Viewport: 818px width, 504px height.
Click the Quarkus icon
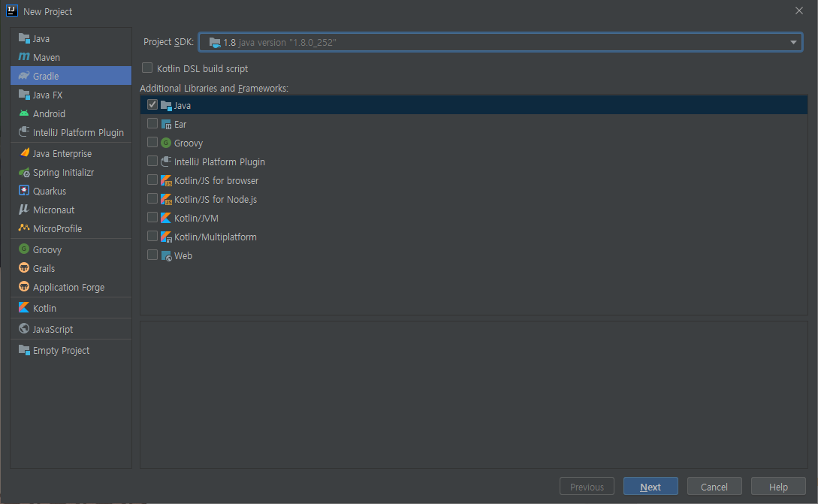24,191
